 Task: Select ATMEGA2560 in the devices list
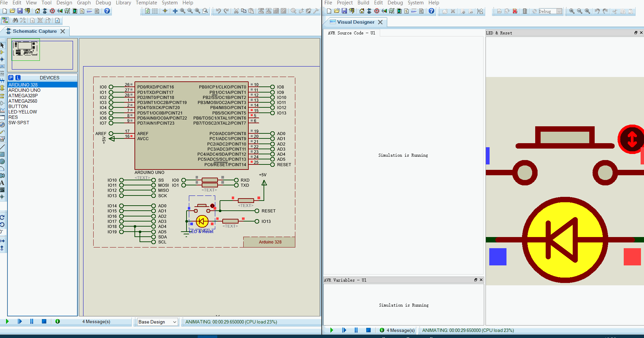[23, 101]
